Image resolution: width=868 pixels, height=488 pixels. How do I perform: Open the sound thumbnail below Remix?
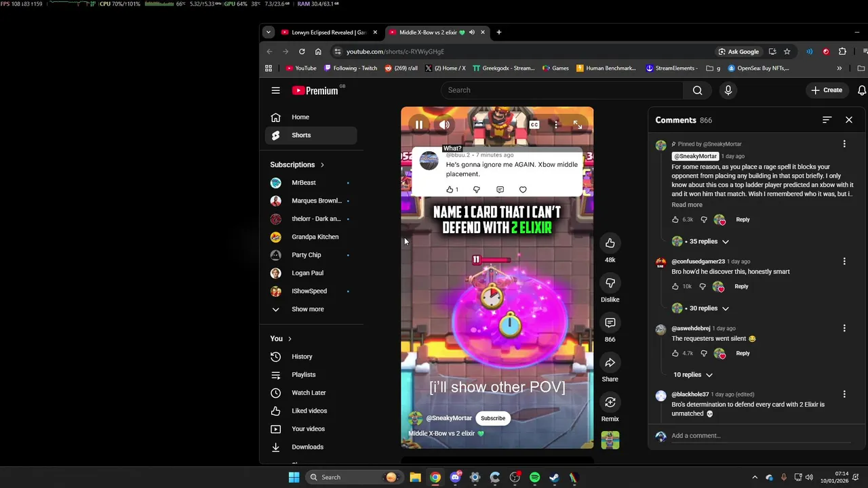(610, 440)
